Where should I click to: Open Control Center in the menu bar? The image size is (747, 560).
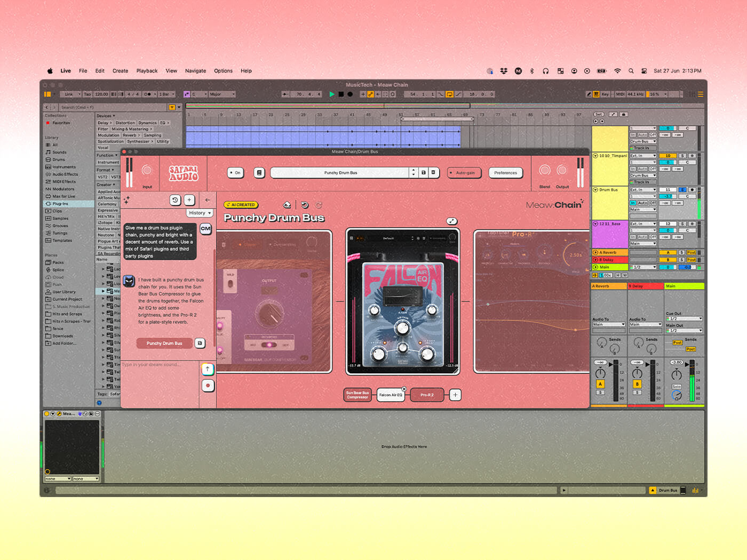pyautogui.click(x=644, y=71)
